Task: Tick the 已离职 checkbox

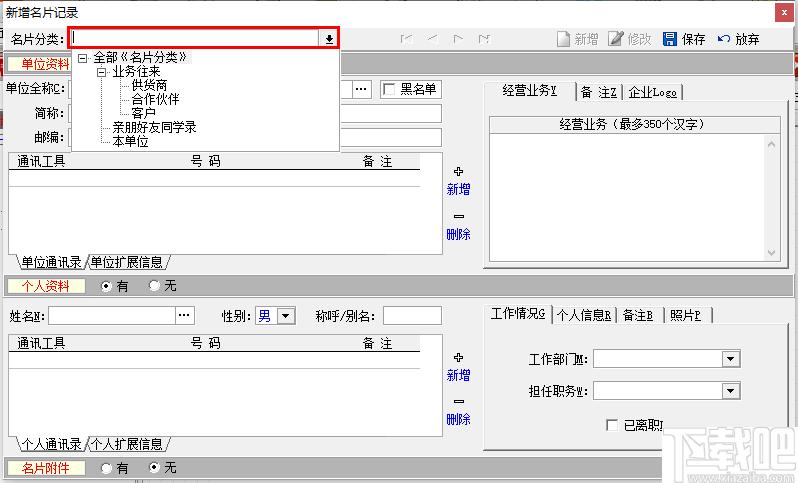Action: tap(612, 425)
